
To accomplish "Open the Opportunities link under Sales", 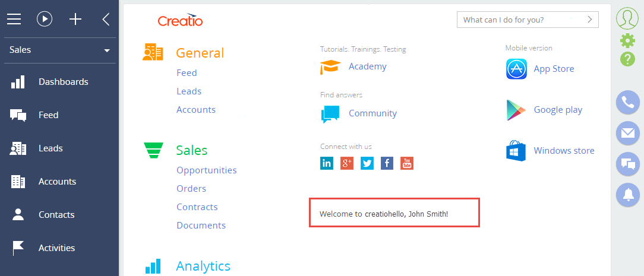I will tap(206, 170).
